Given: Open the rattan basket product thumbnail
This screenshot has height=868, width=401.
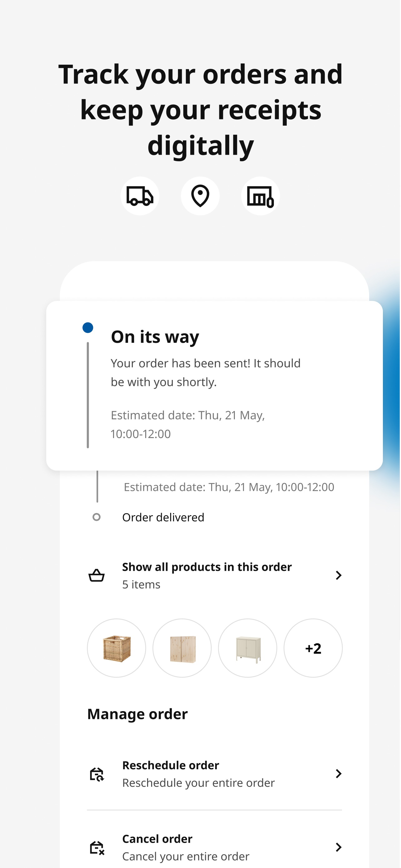Looking at the screenshot, I should pos(116,648).
